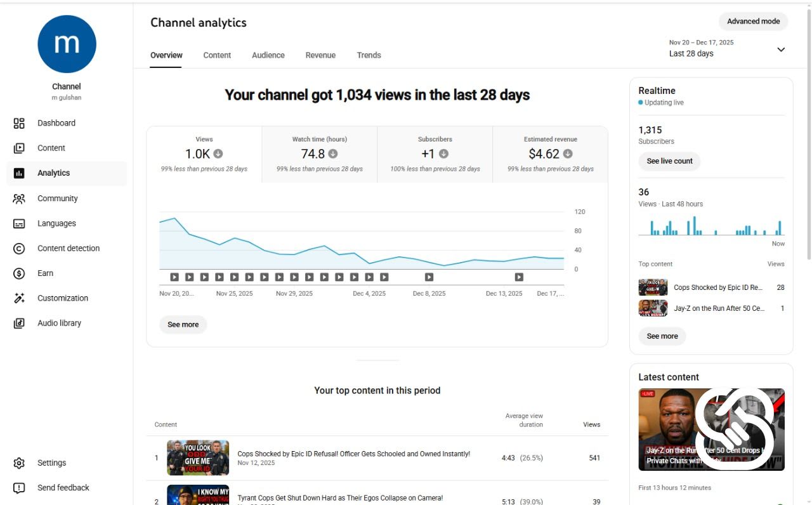This screenshot has height=505, width=812.
Task: Open 'Tyrant Cops Get Shut Down Hard' video title
Action: [340, 499]
